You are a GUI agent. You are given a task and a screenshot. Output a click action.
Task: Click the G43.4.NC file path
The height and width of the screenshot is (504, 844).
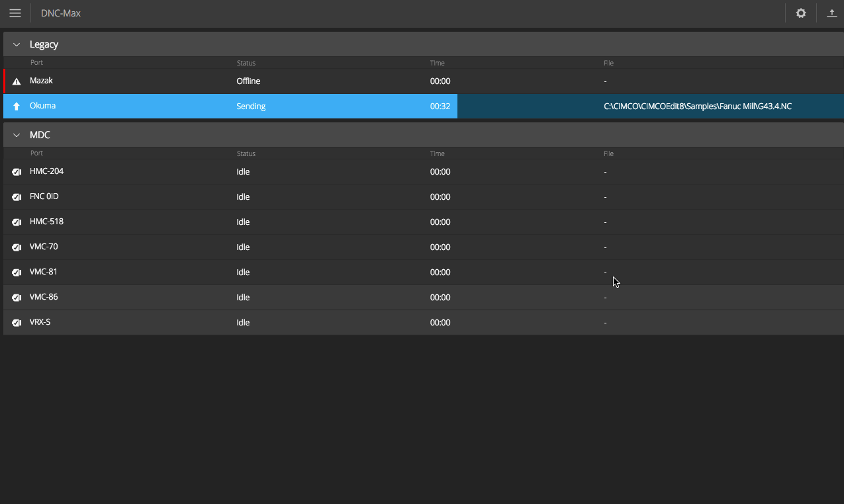point(698,106)
